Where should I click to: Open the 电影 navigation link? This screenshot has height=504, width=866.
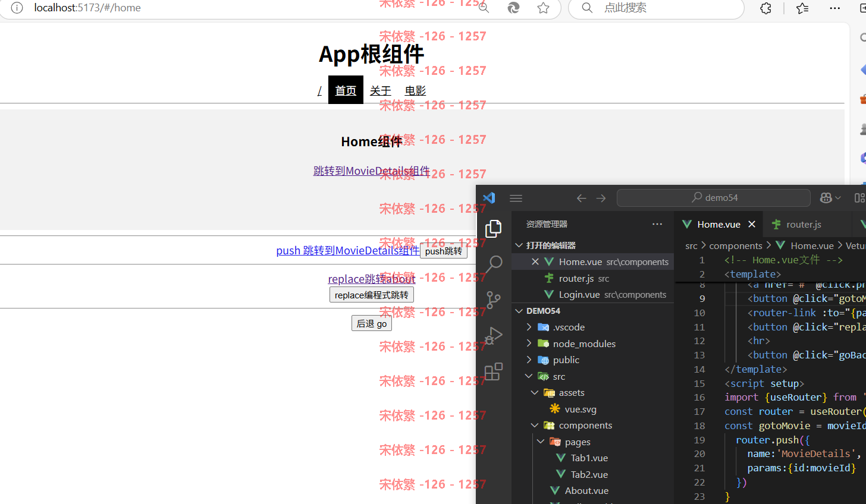click(x=416, y=90)
